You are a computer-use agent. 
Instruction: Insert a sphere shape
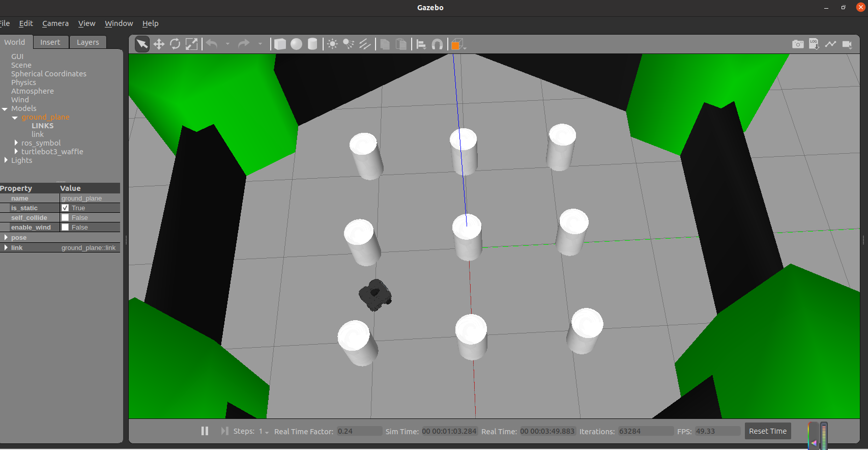[296, 44]
